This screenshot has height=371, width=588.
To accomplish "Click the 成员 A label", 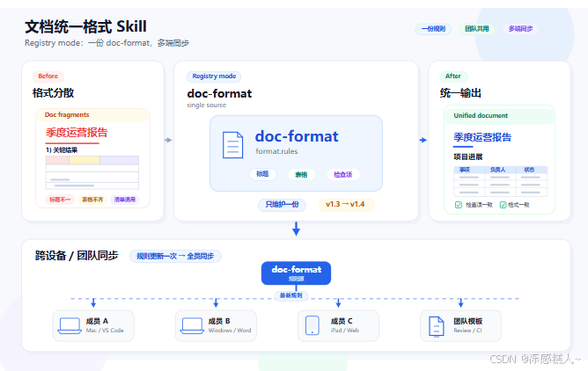I will pyautogui.click(x=97, y=321).
